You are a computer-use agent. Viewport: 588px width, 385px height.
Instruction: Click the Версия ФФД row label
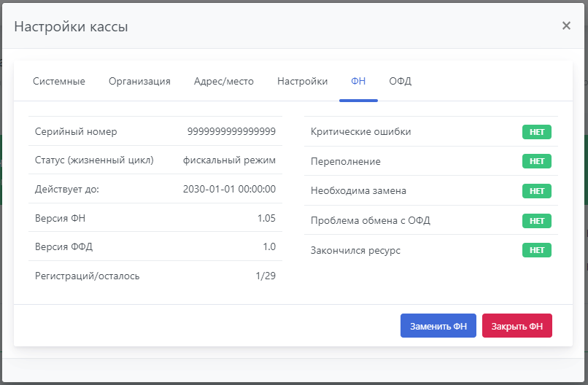[64, 246]
